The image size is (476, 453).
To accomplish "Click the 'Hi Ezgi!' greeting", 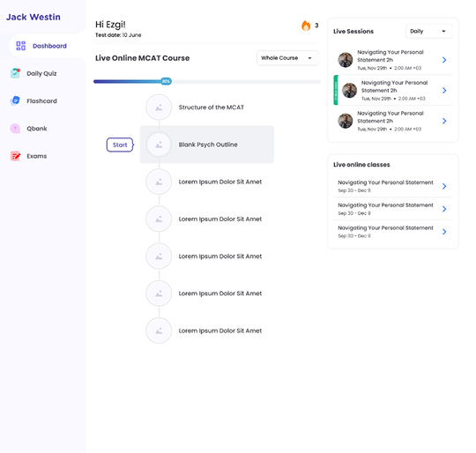I will coord(110,25).
